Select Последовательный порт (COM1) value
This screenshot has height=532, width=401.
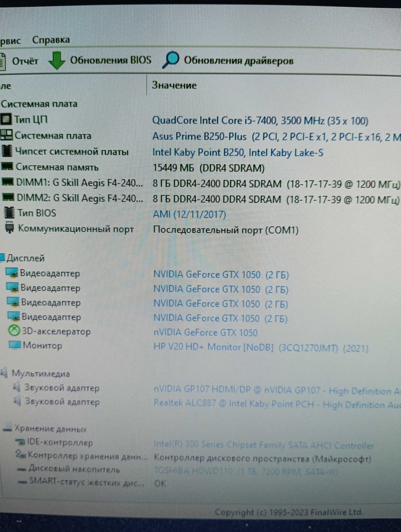[226, 230]
